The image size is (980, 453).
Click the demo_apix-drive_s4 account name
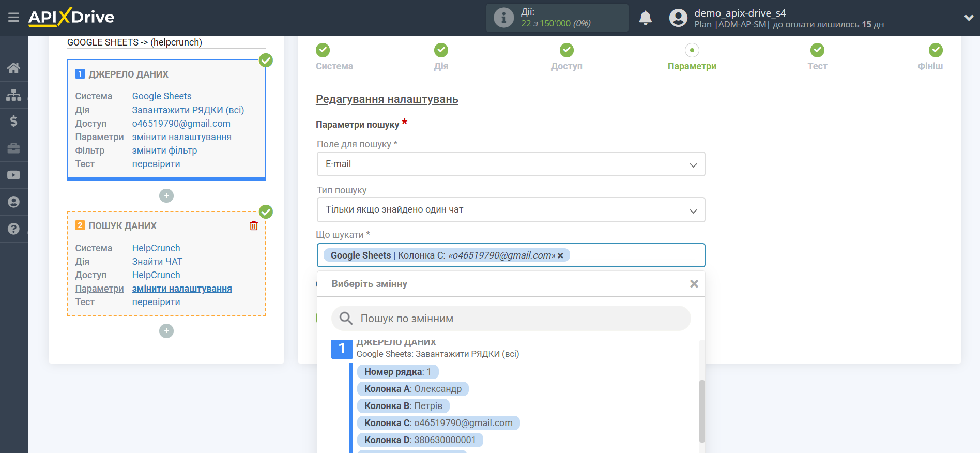[x=740, y=13]
